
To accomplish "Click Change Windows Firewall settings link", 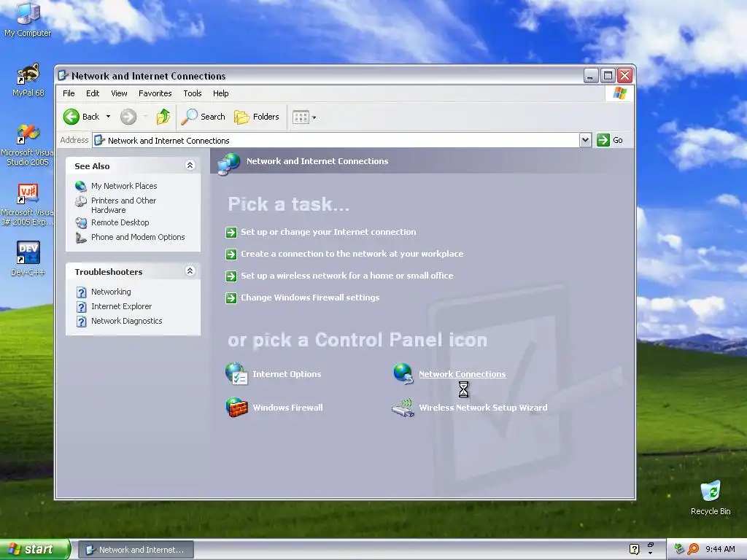I will [310, 297].
